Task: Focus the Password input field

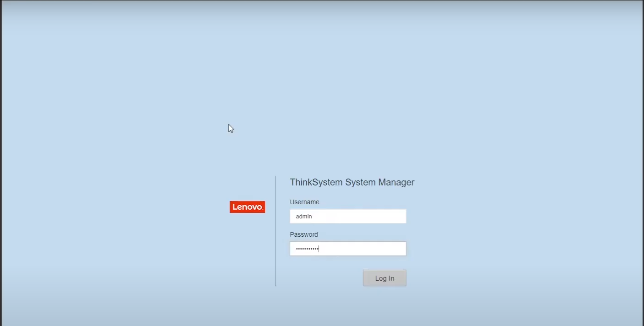Action: click(x=348, y=249)
